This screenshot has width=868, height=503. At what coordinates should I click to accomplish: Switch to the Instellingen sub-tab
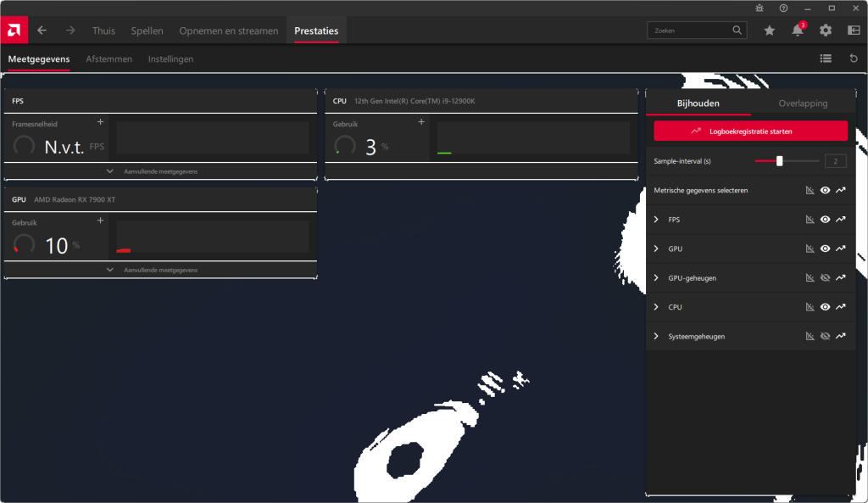point(170,59)
